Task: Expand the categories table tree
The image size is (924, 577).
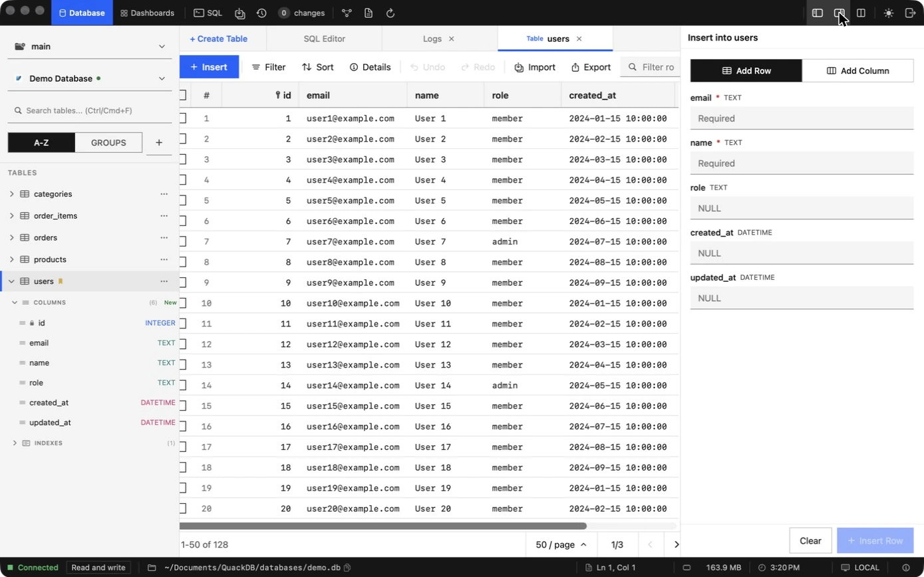Action: click(11, 194)
